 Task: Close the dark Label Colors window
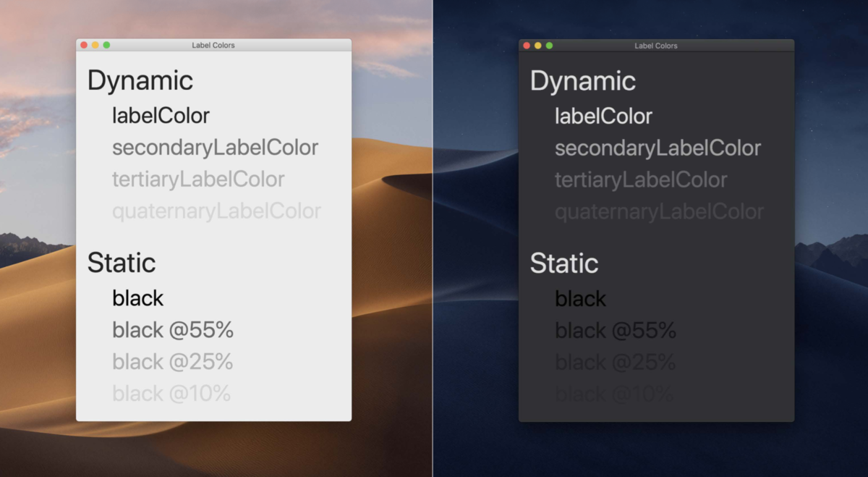click(x=527, y=46)
